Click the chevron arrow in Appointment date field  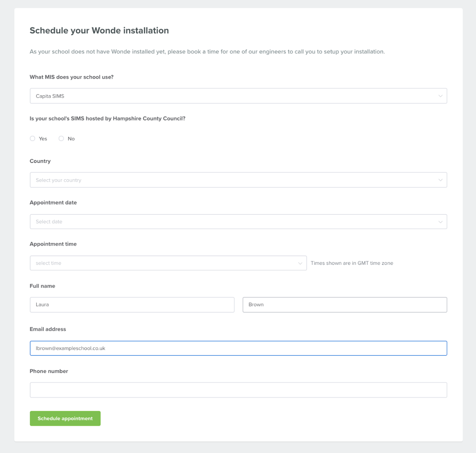click(440, 222)
